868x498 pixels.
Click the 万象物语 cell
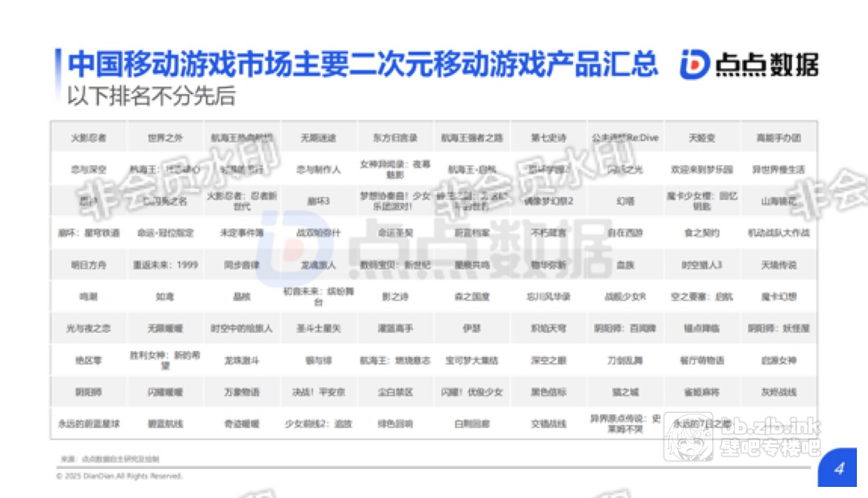(242, 392)
